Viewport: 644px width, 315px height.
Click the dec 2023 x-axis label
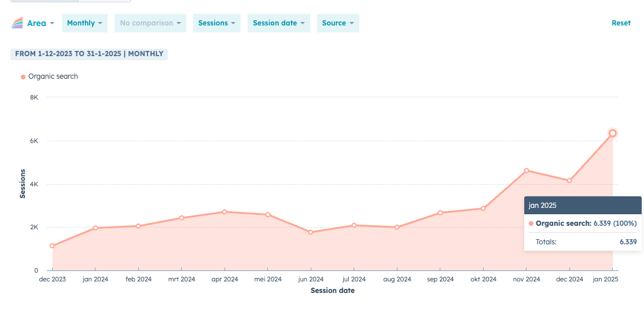coord(52,279)
